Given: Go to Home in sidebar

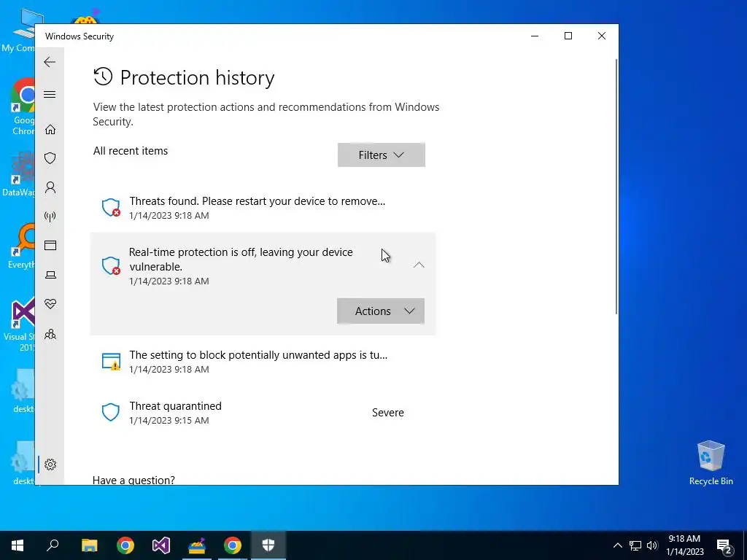Looking at the screenshot, I should coord(50,130).
